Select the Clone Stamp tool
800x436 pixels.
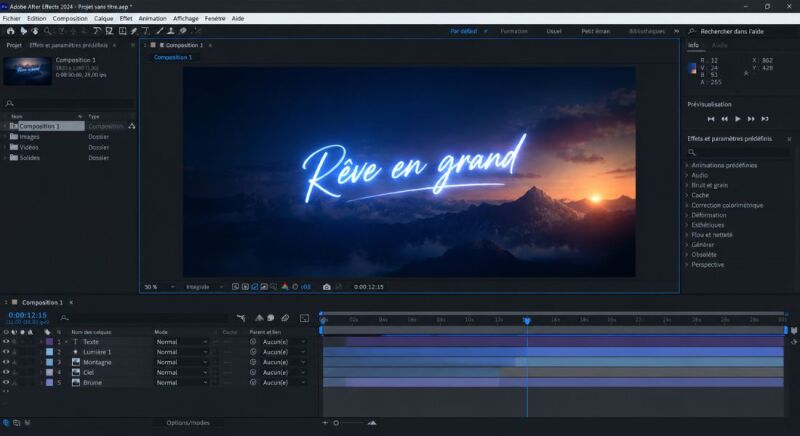point(171,31)
